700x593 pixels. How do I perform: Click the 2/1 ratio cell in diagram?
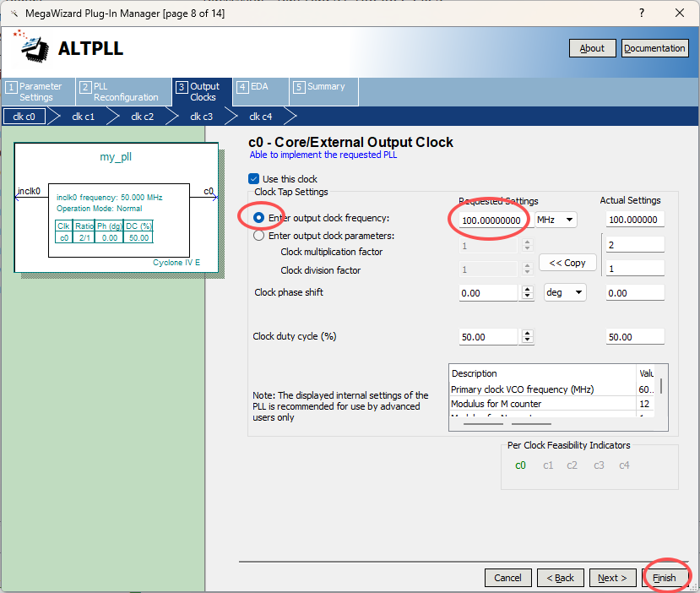pyautogui.click(x=84, y=237)
